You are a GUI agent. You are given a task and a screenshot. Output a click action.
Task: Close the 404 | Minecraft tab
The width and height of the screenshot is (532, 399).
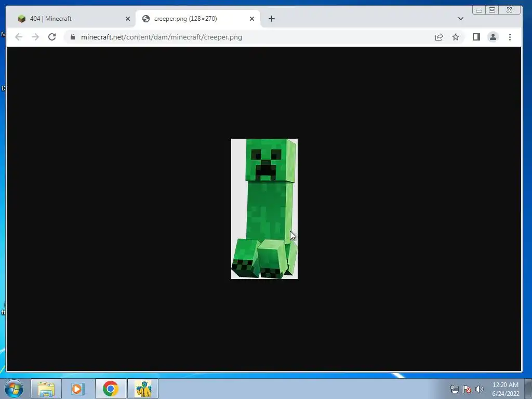[x=128, y=19]
